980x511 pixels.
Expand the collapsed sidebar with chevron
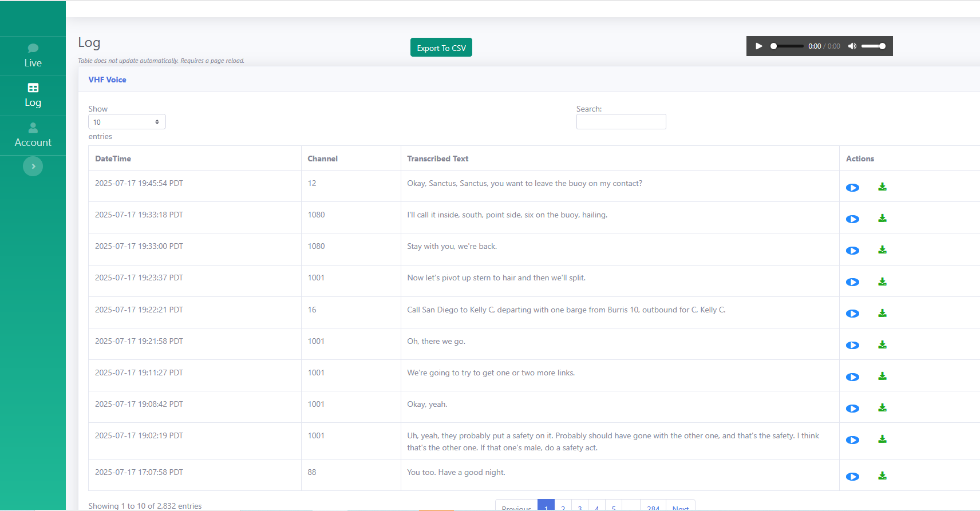[x=33, y=167]
